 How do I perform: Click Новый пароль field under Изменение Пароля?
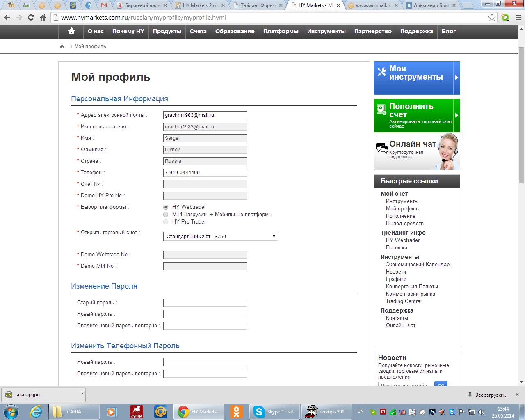(x=205, y=314)
